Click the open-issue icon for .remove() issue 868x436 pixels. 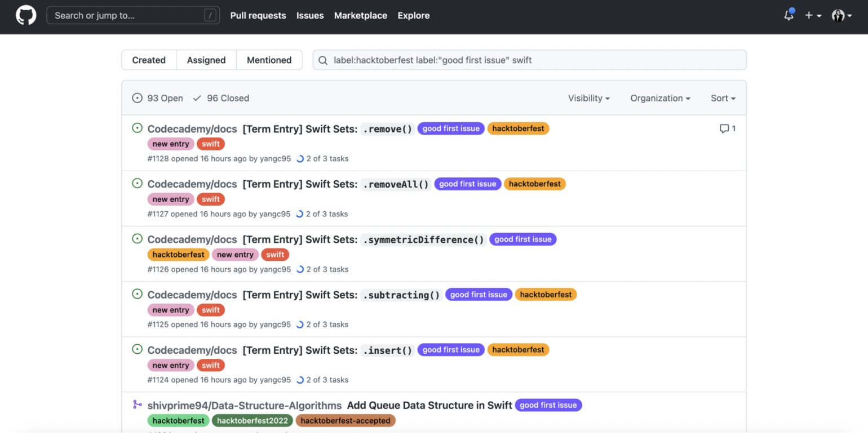pos(137,128)
